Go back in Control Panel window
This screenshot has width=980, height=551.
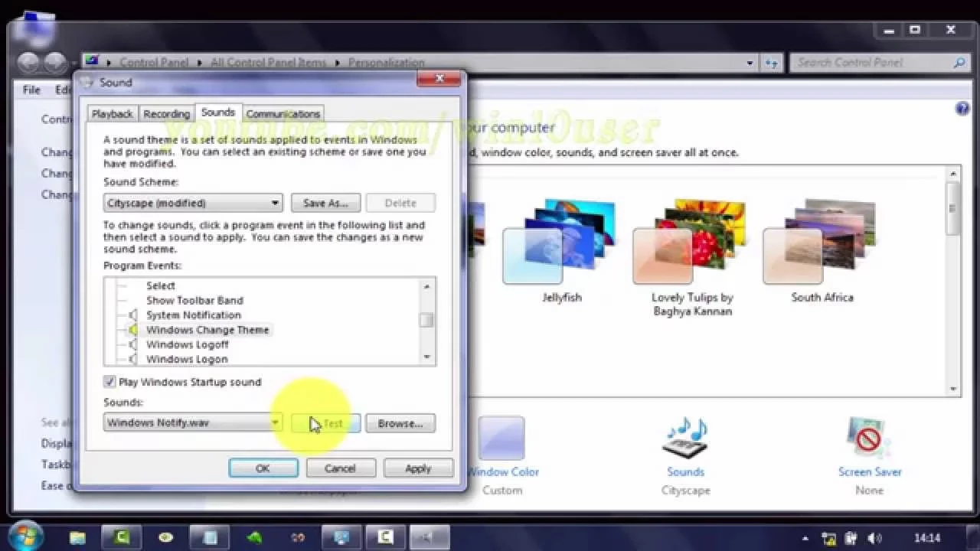29,63
